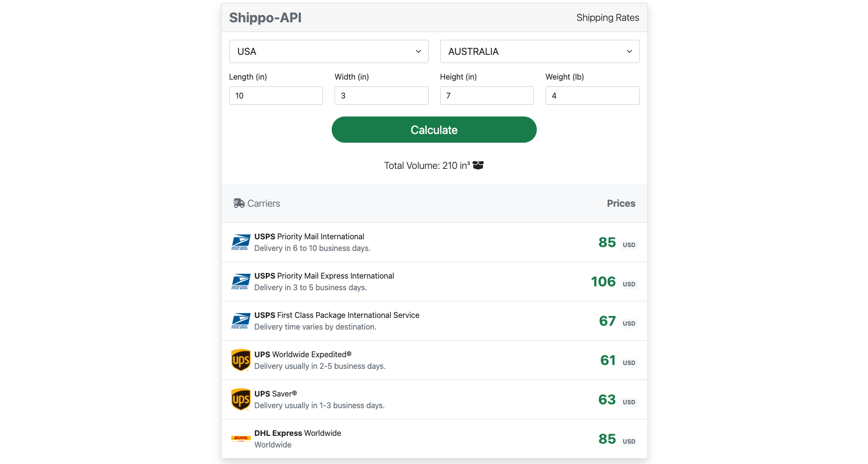Click the Shipping Rates header text
The height and width of the screenshot is (464, 868).
(x=608, y=18)
